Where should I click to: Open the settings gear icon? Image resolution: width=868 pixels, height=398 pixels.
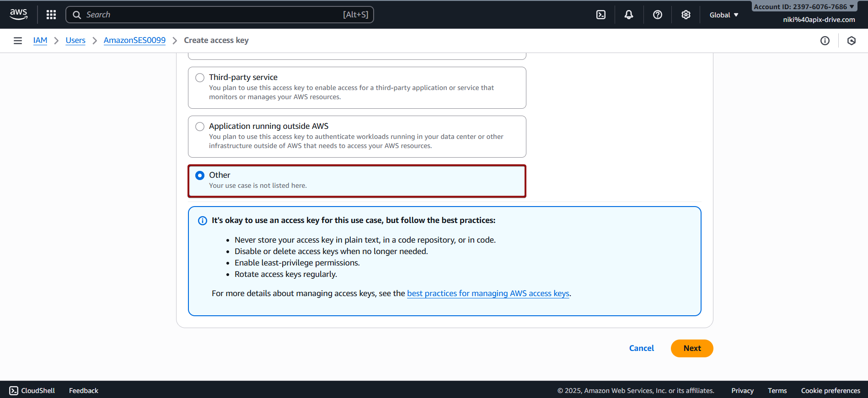[x=686, y=15]
